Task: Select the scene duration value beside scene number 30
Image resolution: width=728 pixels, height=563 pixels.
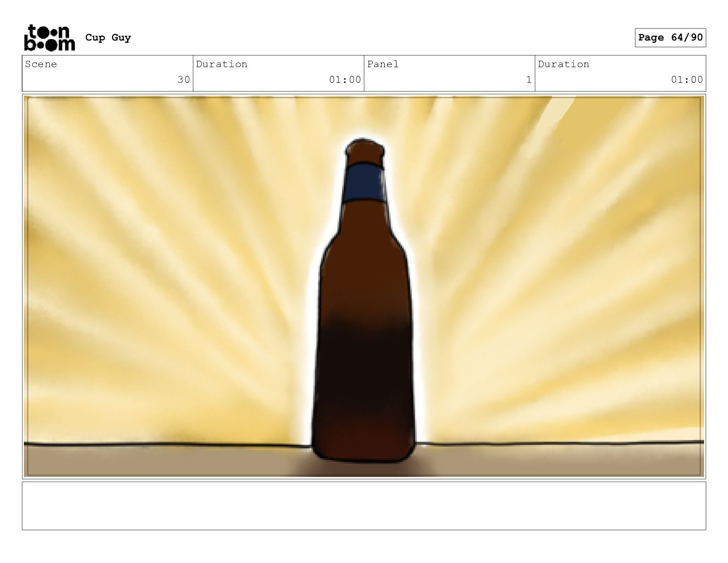Action: pyautogui.click(x=345, y=80)
